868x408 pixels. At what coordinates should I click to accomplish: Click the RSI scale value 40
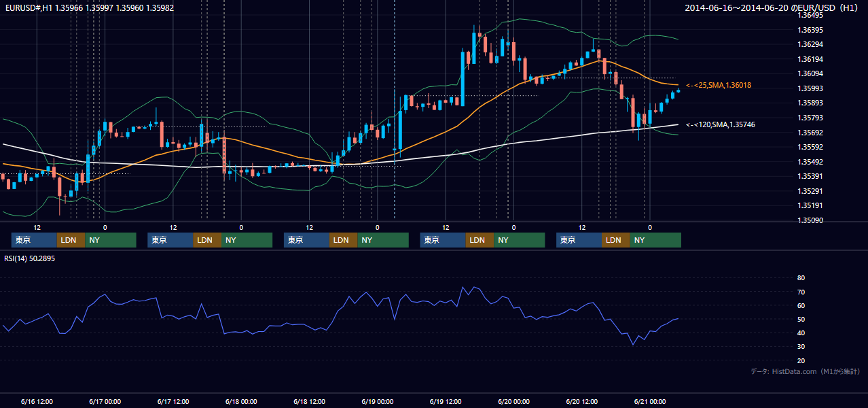tap(801, 333)
